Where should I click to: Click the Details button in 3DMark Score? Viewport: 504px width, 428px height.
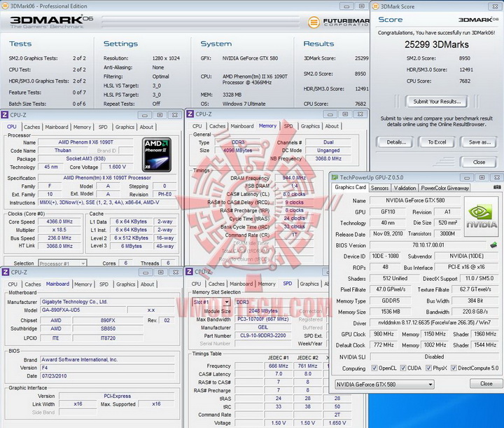(396, 141)
